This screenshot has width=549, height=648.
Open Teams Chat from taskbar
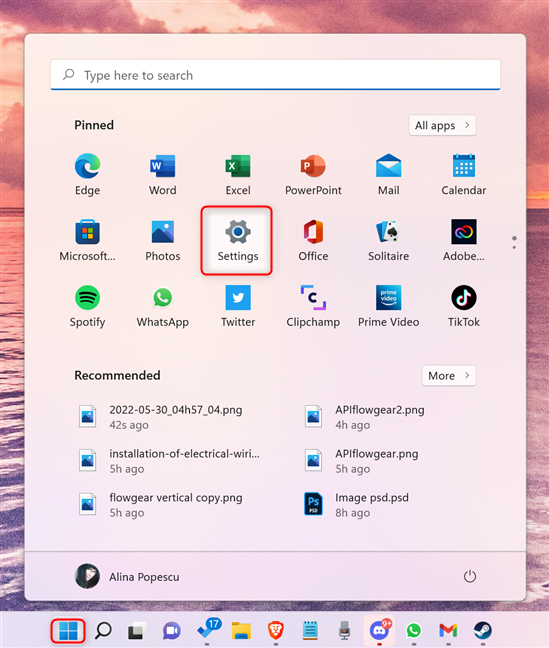[x=172, y=631]
